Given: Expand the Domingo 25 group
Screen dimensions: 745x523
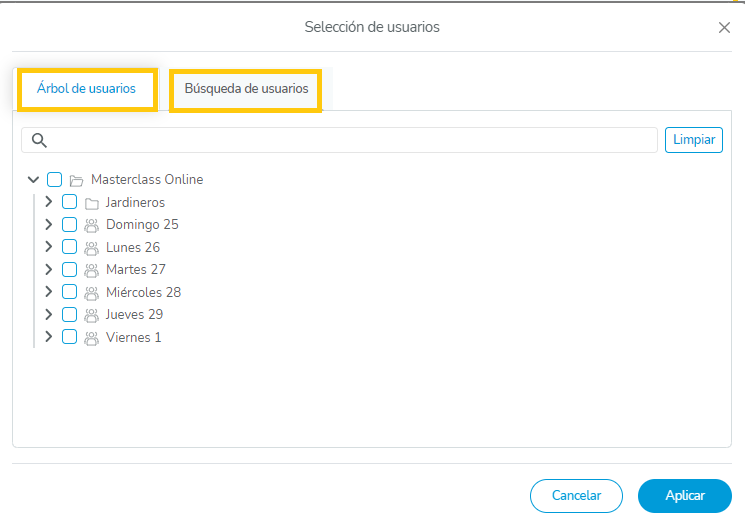Looking at the screenshot, I should pos(48,225).
